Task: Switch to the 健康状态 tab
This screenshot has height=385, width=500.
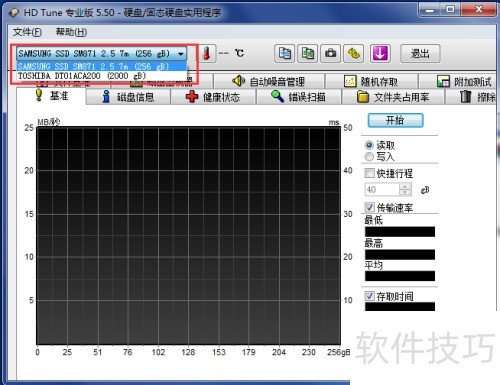Action: pyautogui.click(x=213, y=97)
